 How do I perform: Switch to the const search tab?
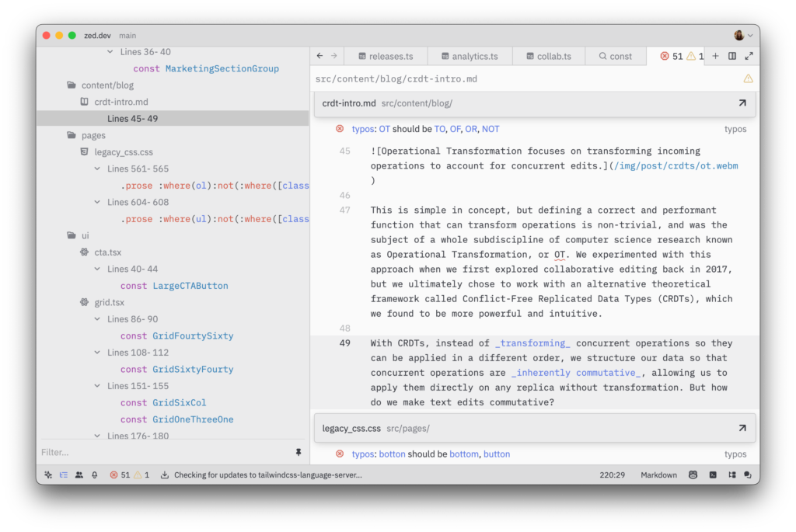[x=616, y=56]
